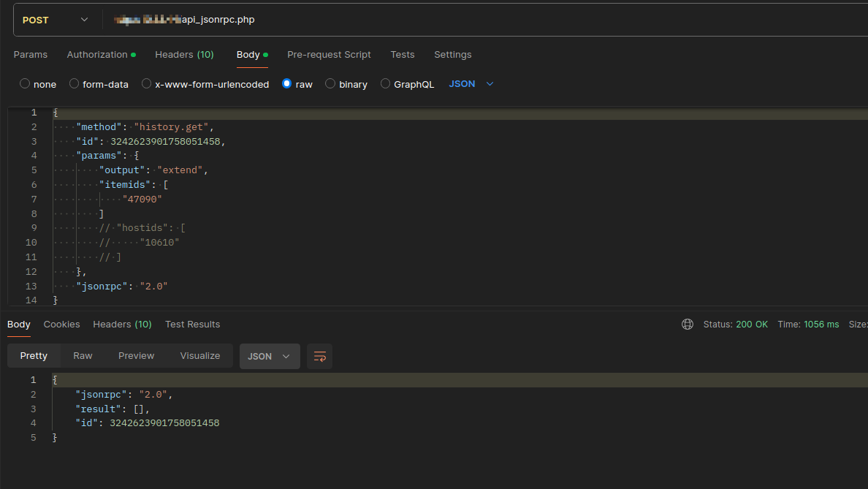868x489 pixels.
Task: Open the response JSON format dropdown
Action: tap(269, 356)
